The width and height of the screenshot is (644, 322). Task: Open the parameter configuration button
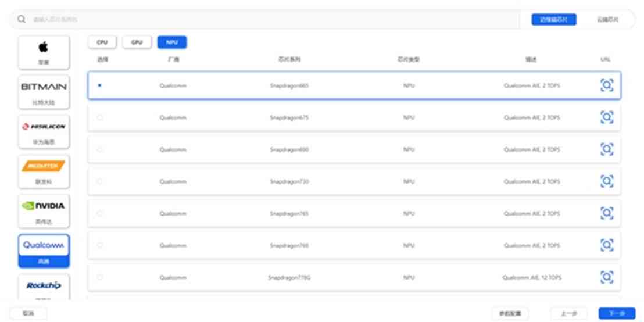pos(510,313)
